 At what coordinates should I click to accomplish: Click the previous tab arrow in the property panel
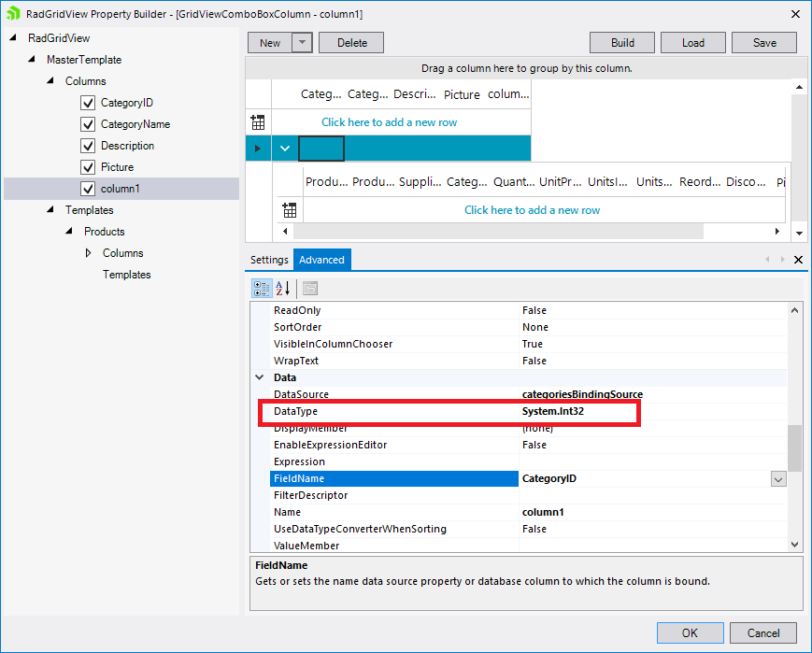(767, 260)
